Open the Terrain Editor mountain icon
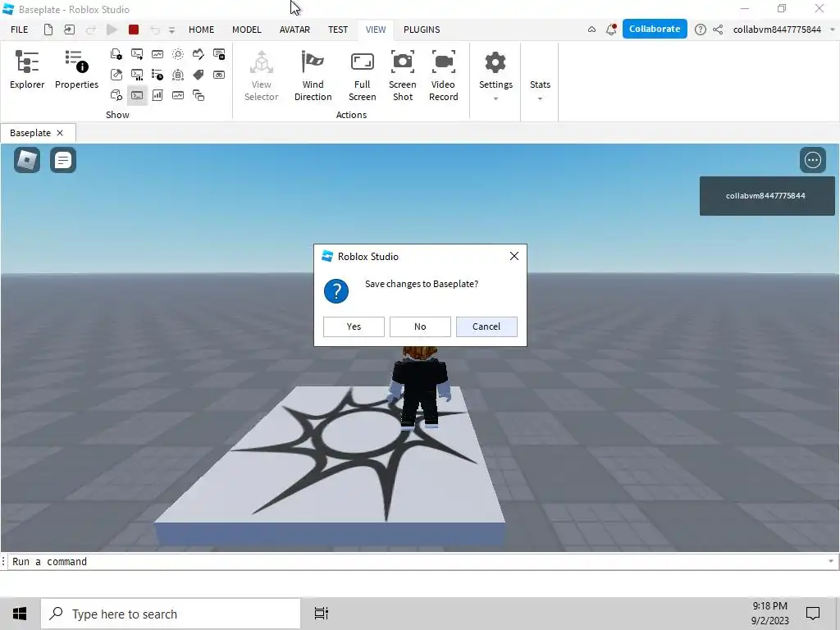 199,54
